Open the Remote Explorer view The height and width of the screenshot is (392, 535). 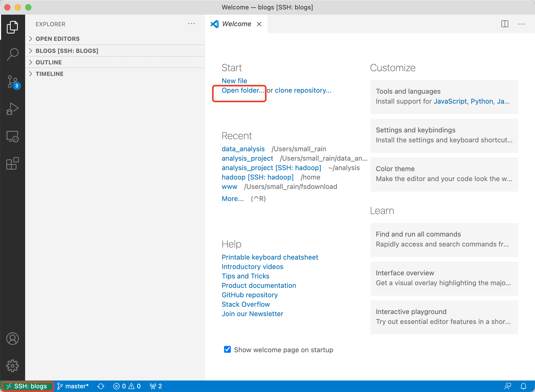click(12, 136)
